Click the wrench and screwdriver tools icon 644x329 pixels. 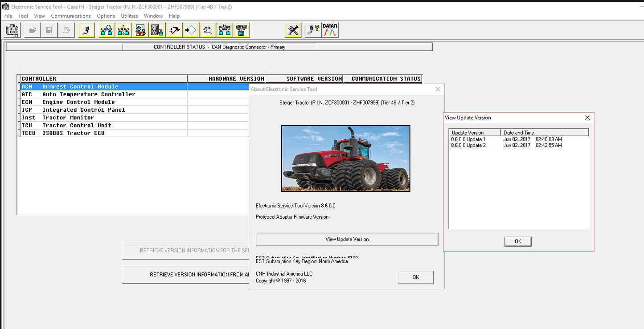pyautogui.click(x=293, y=30)
